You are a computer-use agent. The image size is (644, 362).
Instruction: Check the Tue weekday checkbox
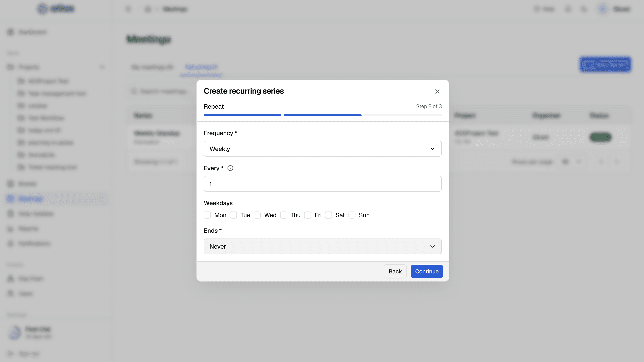click(x=233, y=215)
